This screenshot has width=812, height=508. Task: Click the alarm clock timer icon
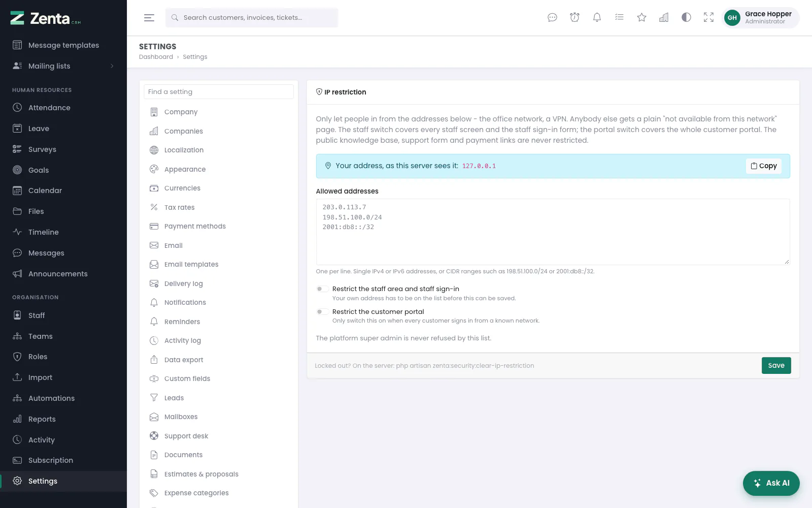574,17
